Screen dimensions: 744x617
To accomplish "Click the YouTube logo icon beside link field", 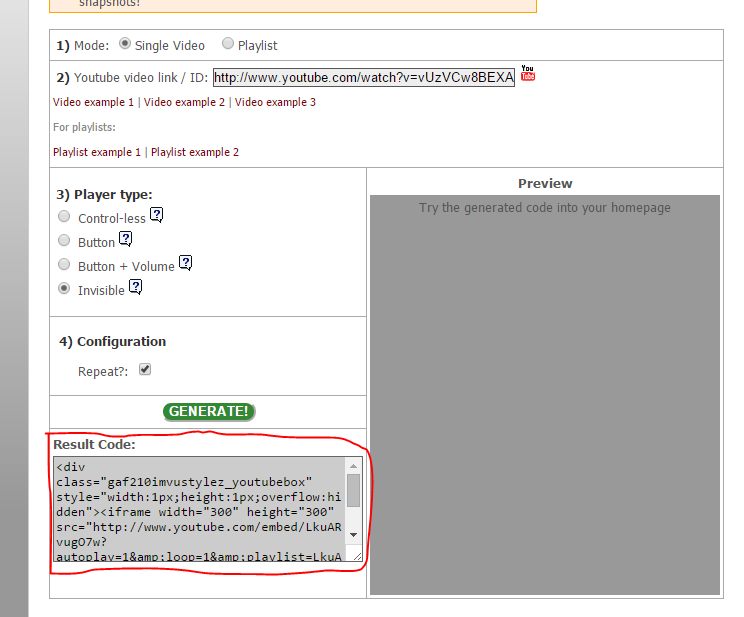I will (x=528, y=73).
